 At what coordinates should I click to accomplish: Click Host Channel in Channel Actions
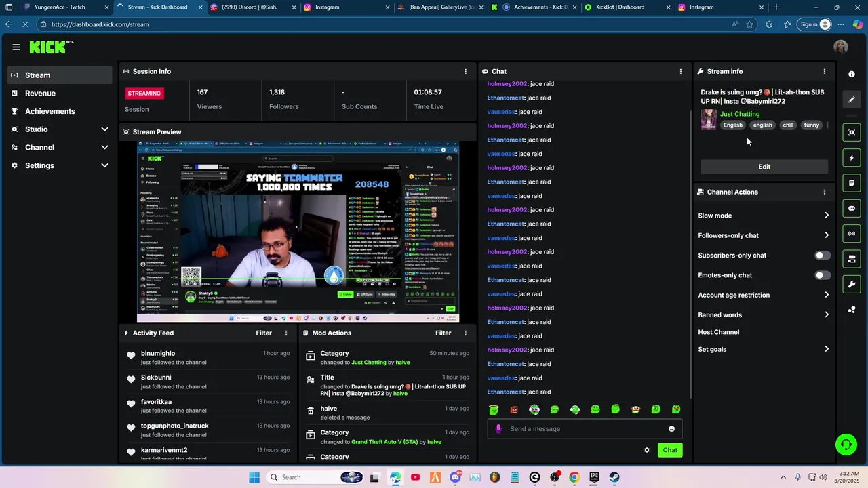click(x=718, y=332)
